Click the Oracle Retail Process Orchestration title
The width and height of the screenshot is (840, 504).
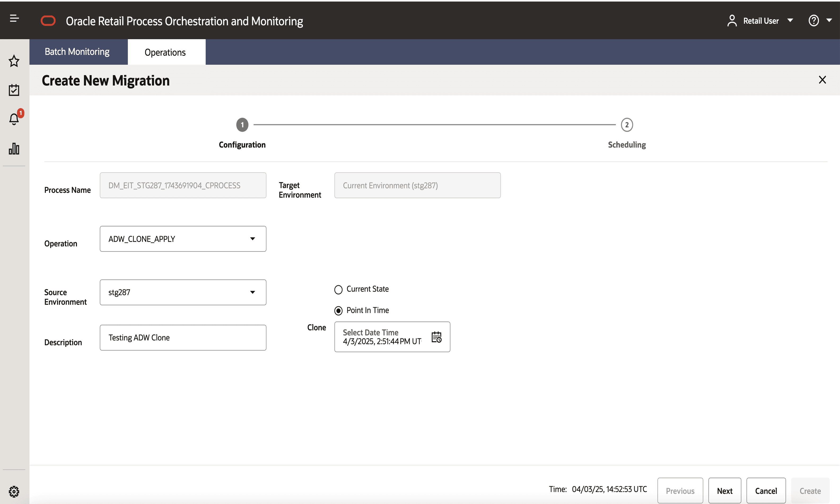coord(185,21)
